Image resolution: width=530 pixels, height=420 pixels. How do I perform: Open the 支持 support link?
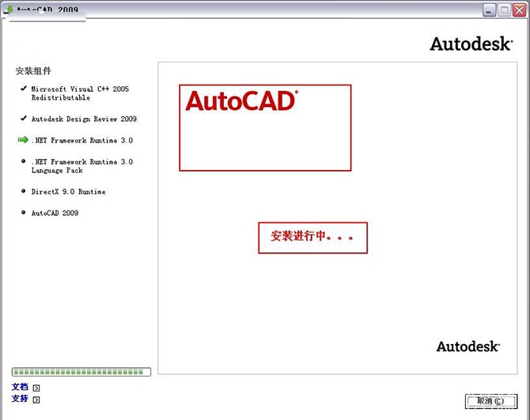(20, 399)
